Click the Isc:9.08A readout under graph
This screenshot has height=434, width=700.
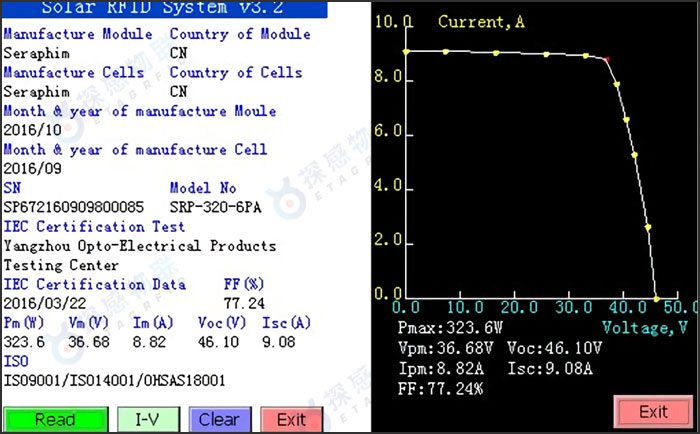coord(550,369)
